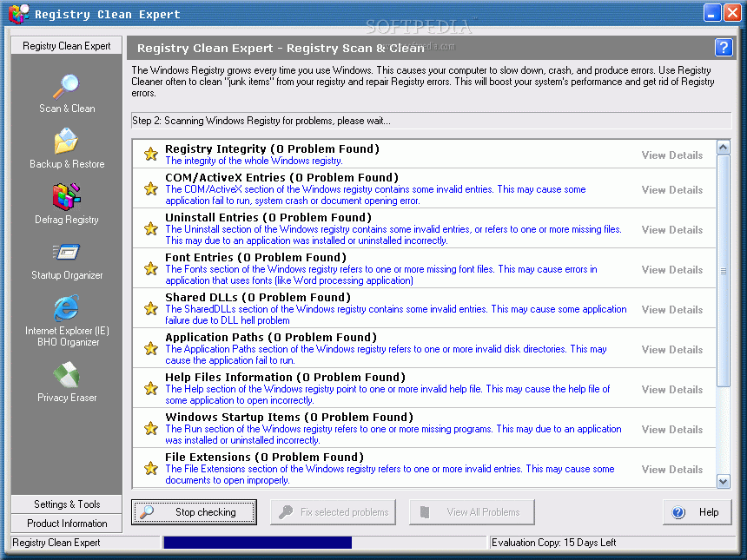747x560 pixels.
Task: Open Internet Explorer BHO Organizer icon
Action: pos(66,308)
